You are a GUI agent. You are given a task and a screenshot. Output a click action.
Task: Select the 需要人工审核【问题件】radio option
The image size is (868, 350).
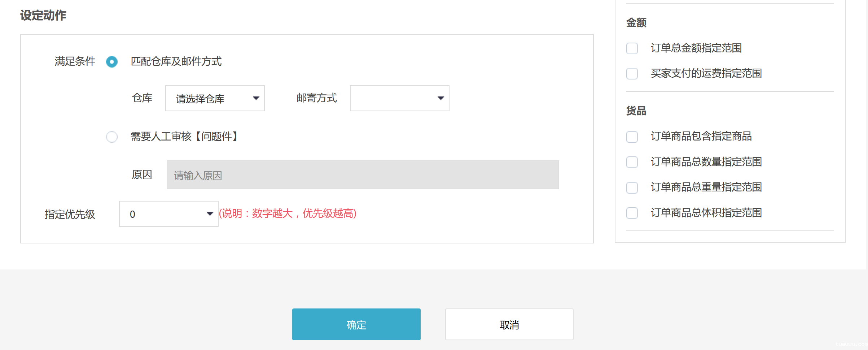(112, 137)
